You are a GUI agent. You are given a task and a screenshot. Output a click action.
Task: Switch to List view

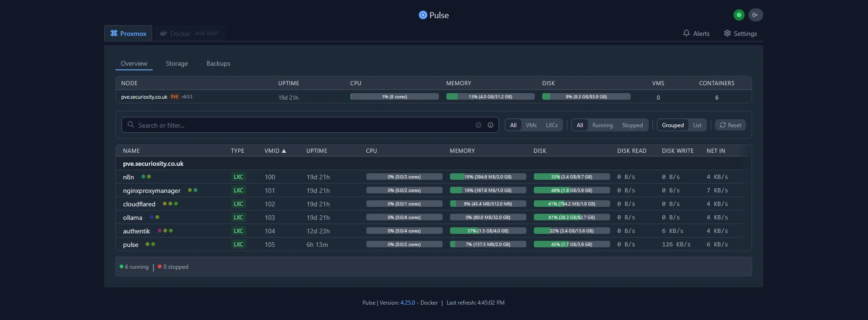[x=697, y=125]
